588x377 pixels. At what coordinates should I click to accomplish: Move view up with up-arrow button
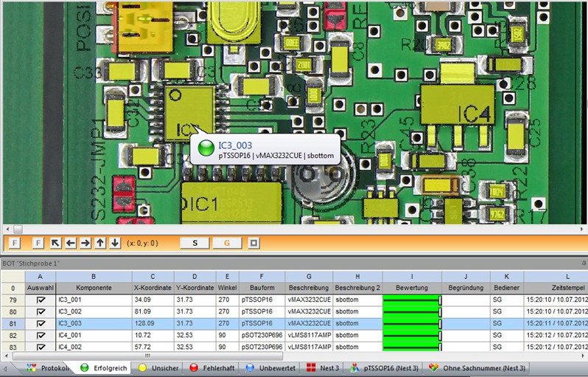pos(100,243)
